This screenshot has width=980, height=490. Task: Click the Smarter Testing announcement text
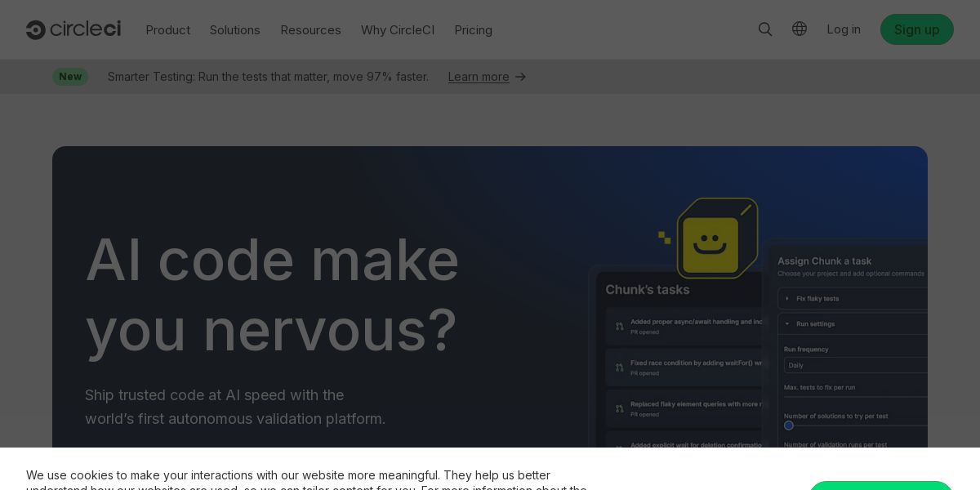pyautogui.click(x=268, y=77)
